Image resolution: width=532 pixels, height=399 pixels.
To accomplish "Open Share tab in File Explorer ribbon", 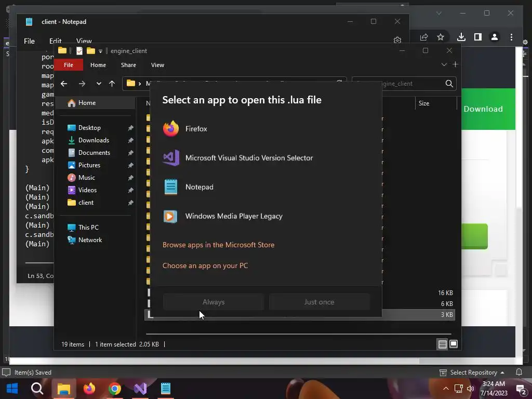I will (x=128, y=65).
